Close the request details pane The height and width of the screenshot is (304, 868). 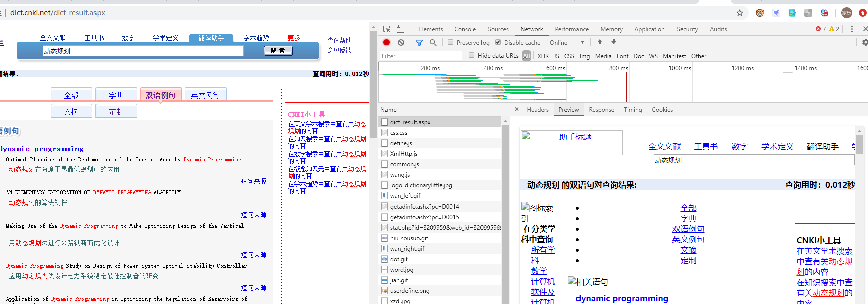pos(517,109)
